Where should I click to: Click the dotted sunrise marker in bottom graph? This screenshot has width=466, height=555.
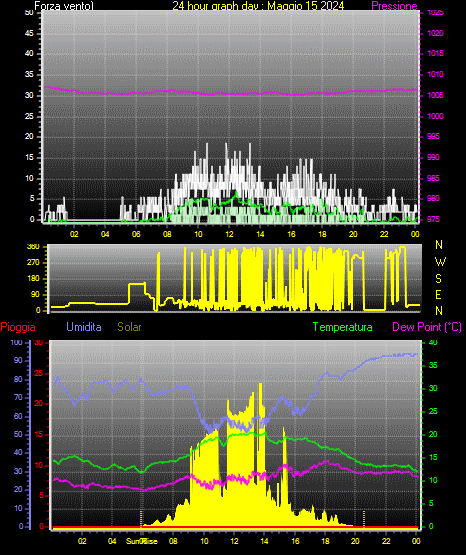coord(141,518)
